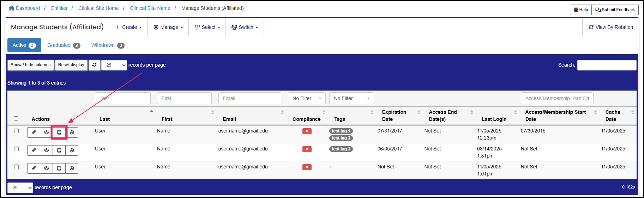Click the eye view icon in the 1:01pm login row
The width and height of the screenshot is (644, 198).
47,168
